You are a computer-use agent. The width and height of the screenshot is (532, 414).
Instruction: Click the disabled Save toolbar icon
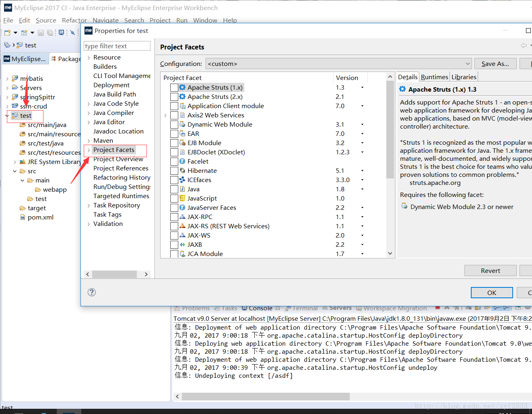click(x=41, y=33)
